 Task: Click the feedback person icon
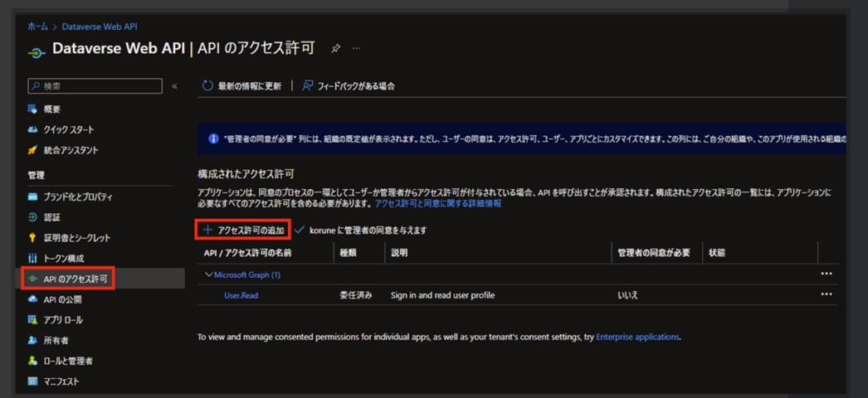[308, 85]
